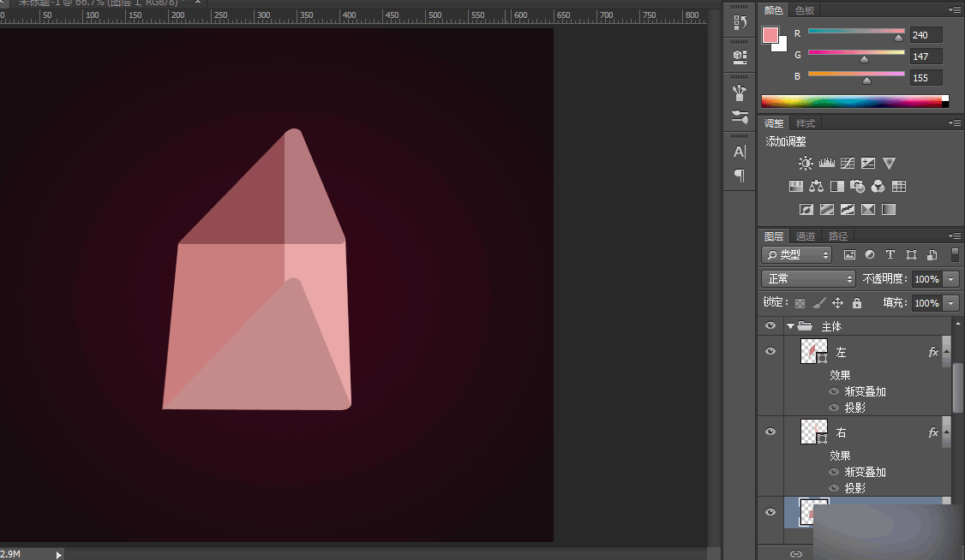Toggle 投影 effect eye under 左 layer

tap(834, 408)
